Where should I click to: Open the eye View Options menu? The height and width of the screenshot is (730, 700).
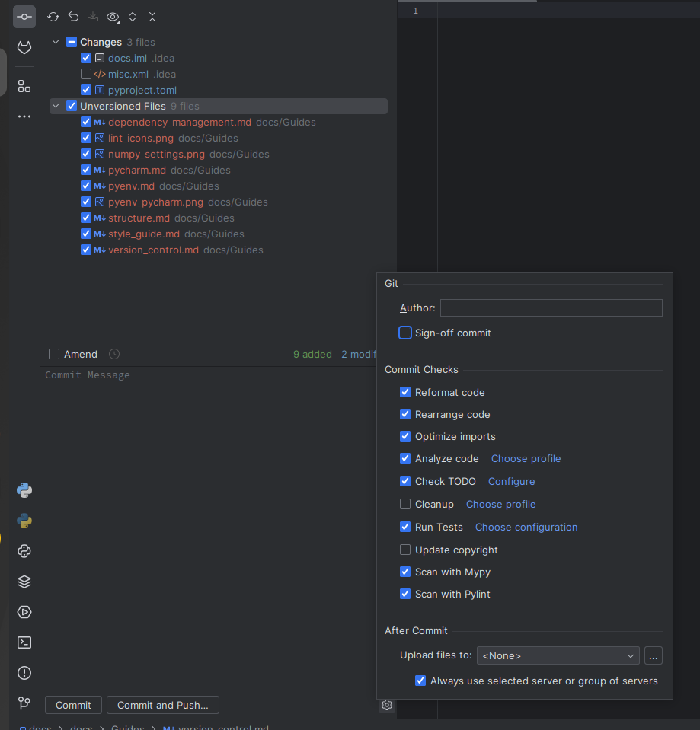pos(113,17)
